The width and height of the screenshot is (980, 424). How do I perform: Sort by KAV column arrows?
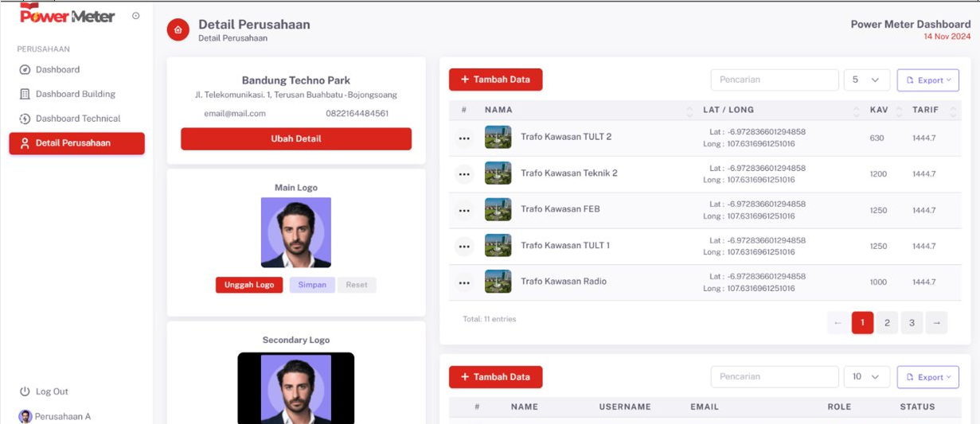(x=899, y=111)
